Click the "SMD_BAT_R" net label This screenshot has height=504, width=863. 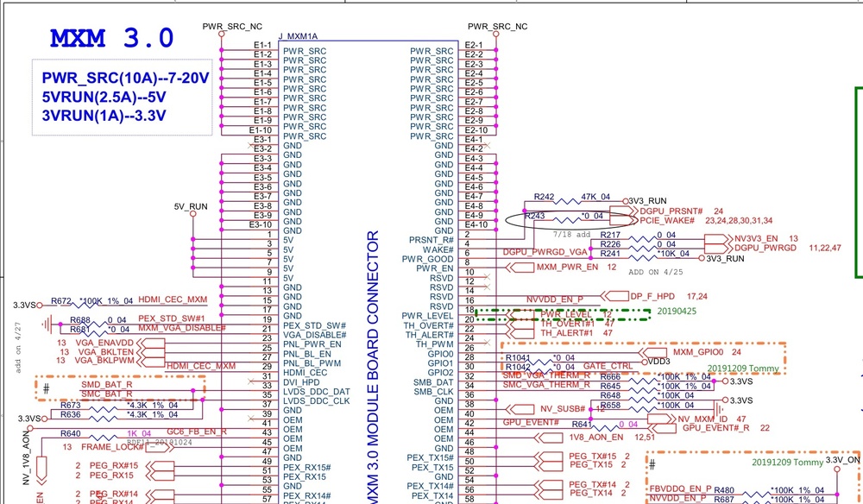(x=107, y=384)
